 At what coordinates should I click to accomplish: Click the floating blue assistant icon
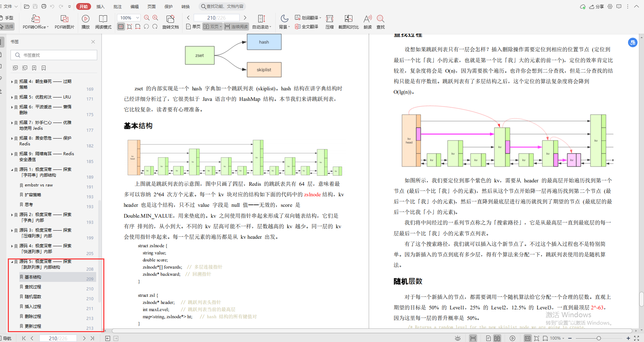632,42
